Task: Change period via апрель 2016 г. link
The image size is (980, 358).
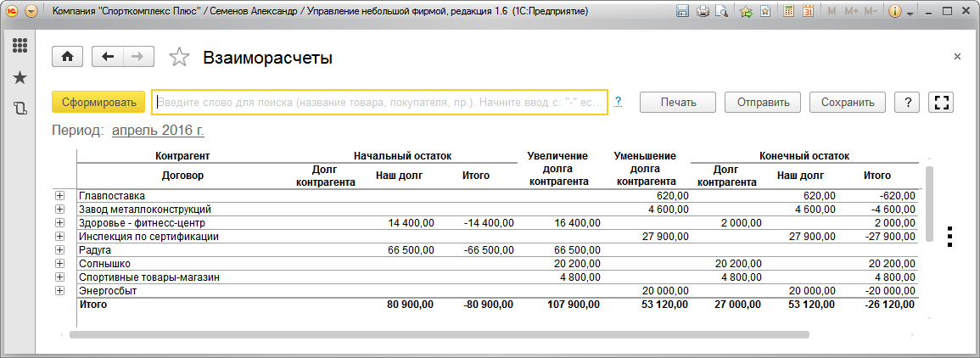Action: coord(158,131)
